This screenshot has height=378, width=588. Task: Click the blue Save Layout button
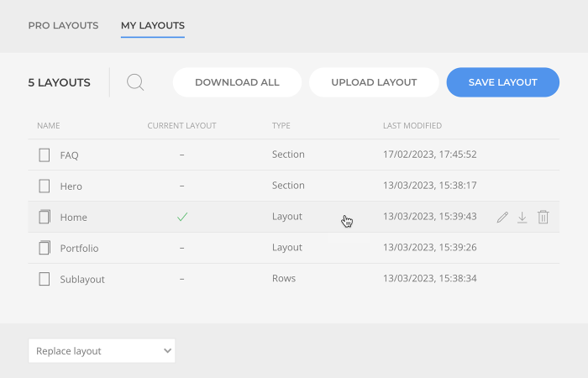tap(502, 82)
